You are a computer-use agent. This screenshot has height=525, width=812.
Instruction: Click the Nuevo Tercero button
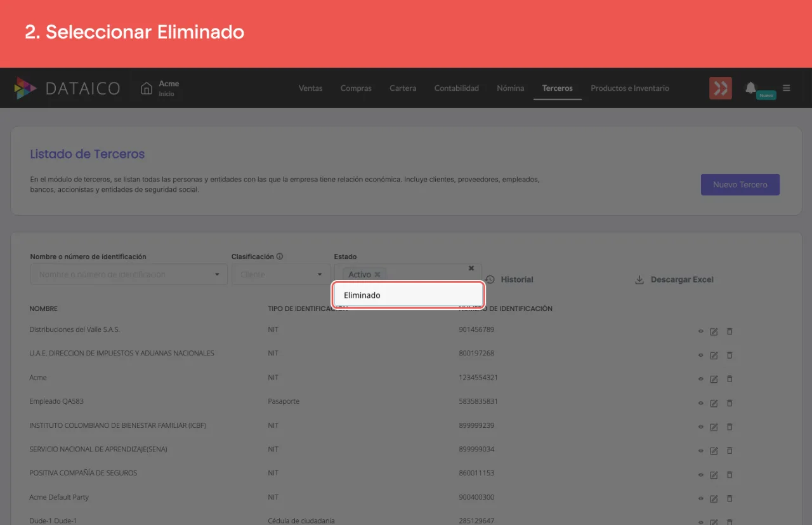tap(740, 185)
